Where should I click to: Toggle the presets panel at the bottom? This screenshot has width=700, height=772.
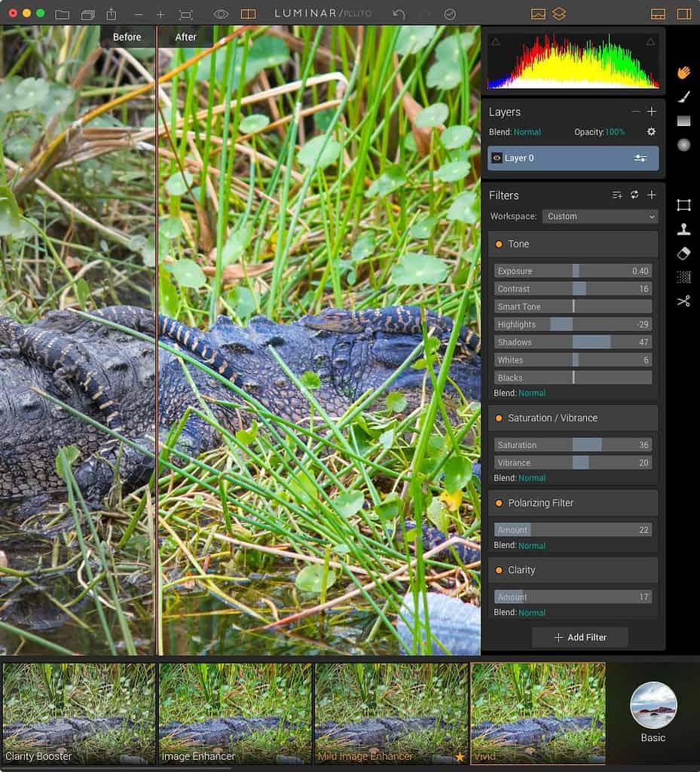(658, 14)
